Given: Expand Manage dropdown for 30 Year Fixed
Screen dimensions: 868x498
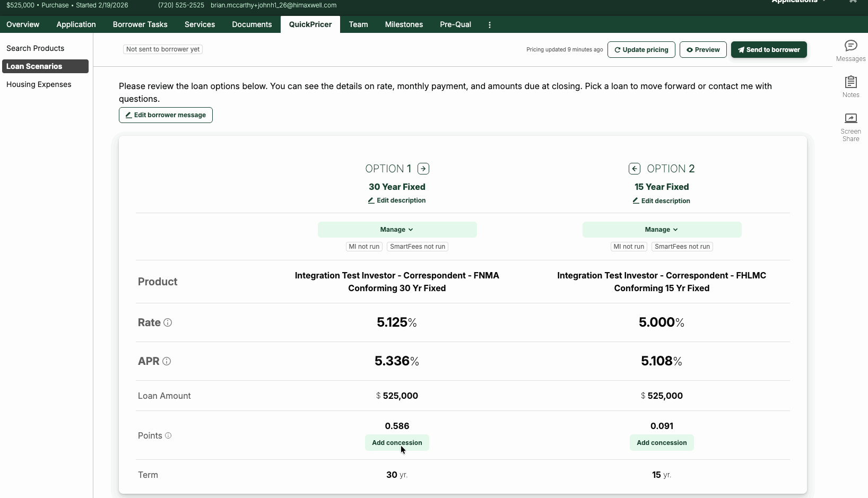Looking at the screenshot, I should 397,230.
